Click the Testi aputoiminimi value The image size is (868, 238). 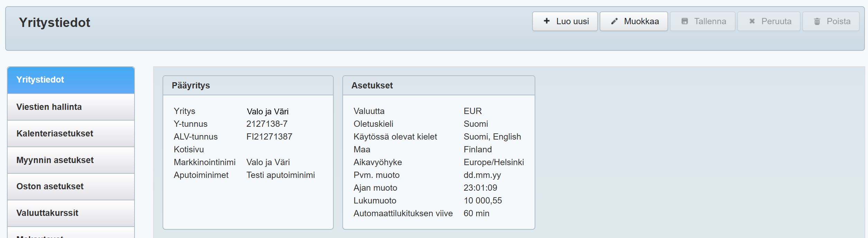280,175
